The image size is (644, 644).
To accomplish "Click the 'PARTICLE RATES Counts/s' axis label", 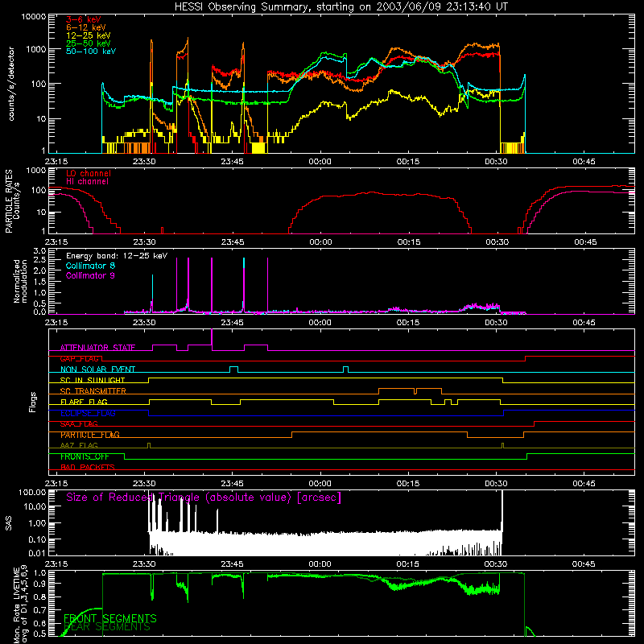I will (12, 200).
